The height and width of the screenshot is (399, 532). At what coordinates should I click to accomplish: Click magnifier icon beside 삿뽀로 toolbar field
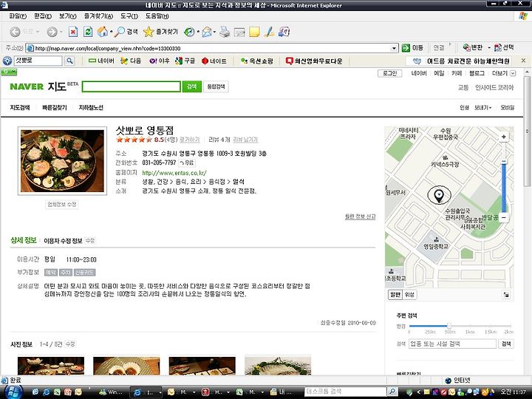[69, 61]
